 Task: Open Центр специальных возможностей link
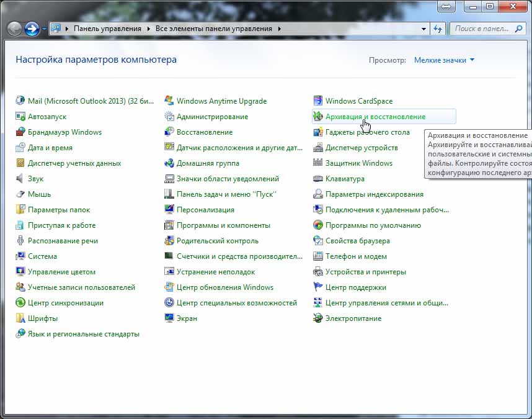click(237, 303)
